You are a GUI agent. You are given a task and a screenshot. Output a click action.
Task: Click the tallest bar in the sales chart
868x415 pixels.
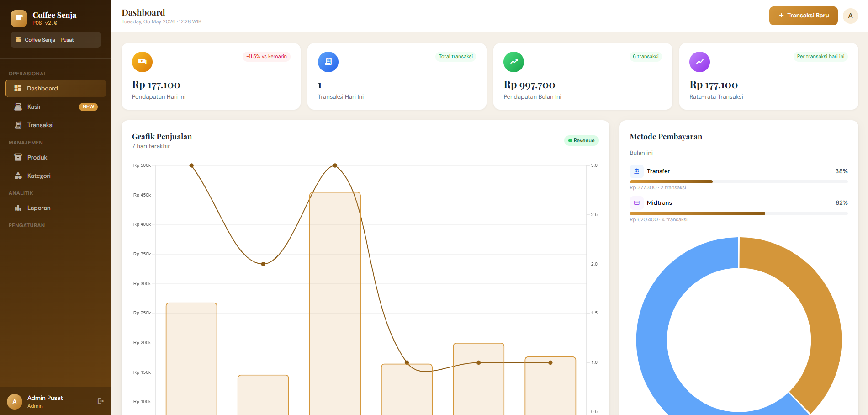[335, 303]
